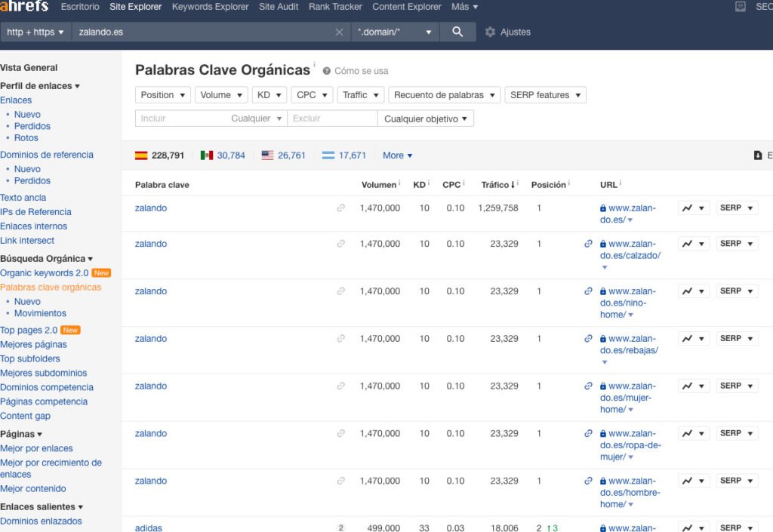773x532 pixels.
Task: Select the Argentina flag 17,671 results
Action: coord(344,155)
